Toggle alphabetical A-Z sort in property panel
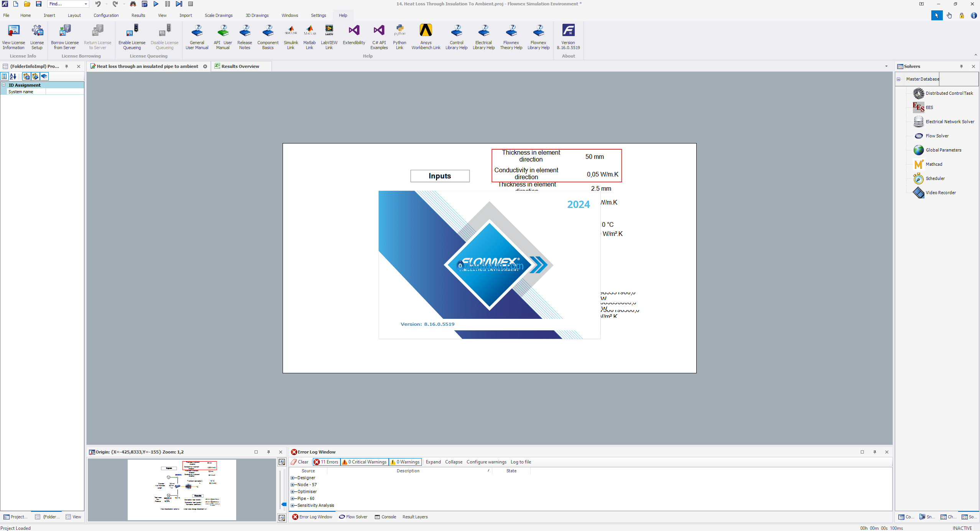This screenshot has height=531, width=980. (x=13, y=76)
